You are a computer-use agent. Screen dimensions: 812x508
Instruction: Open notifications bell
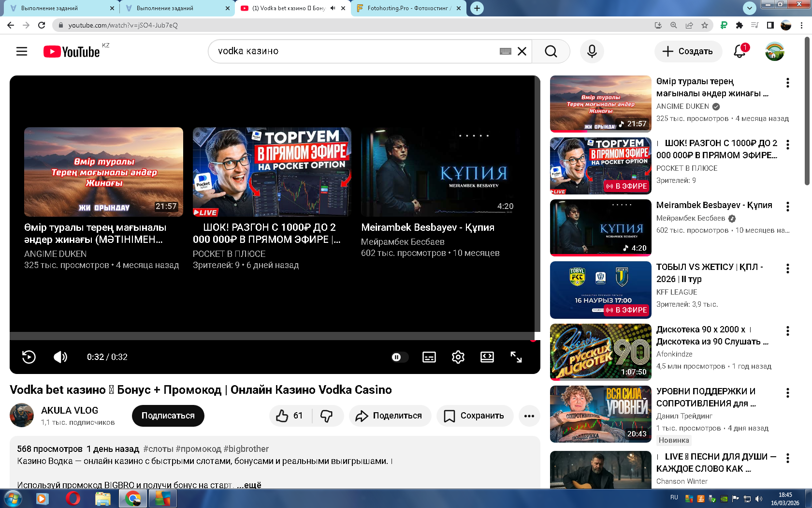point(740,51)
